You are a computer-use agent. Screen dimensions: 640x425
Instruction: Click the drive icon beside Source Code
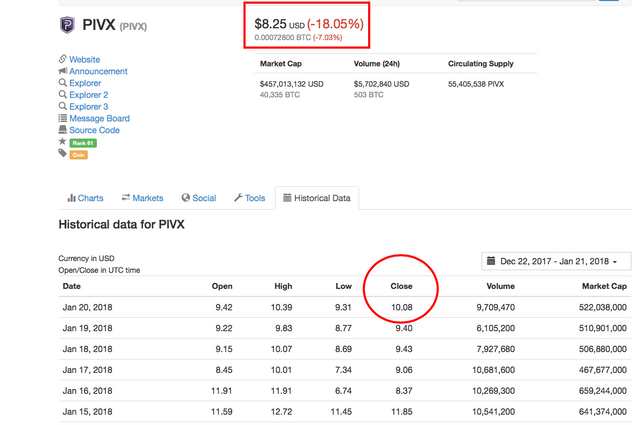coord(62,129)
